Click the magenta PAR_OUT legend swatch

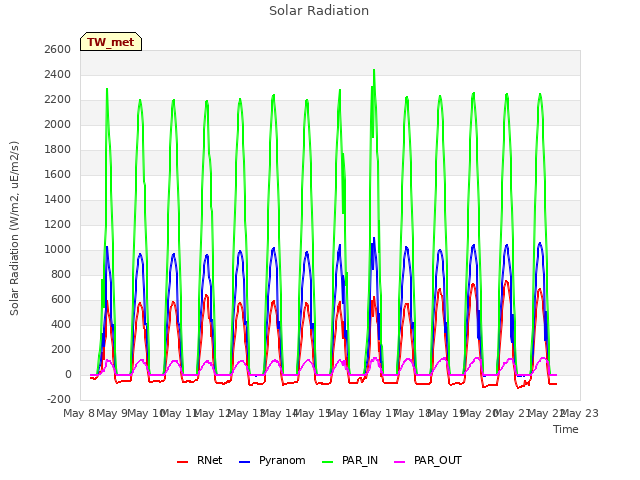[400, 462]
